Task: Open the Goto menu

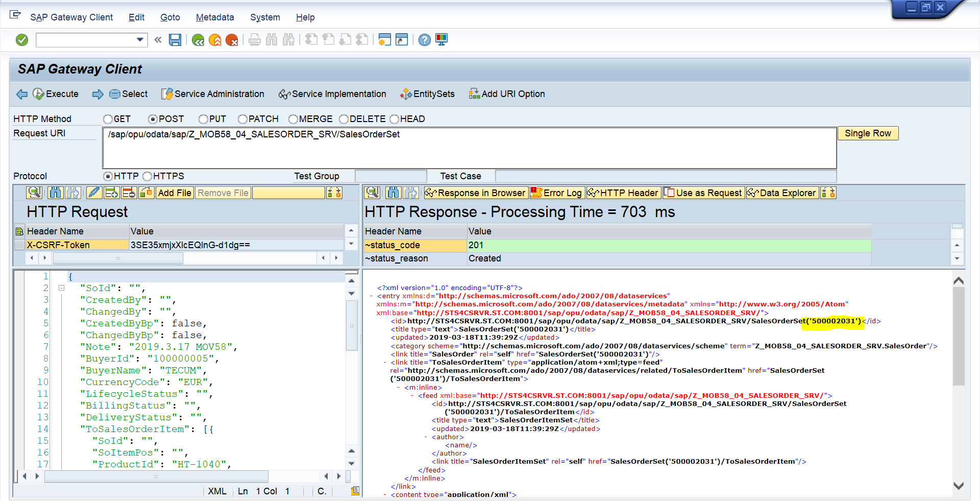Action: [x=170, y=17]
